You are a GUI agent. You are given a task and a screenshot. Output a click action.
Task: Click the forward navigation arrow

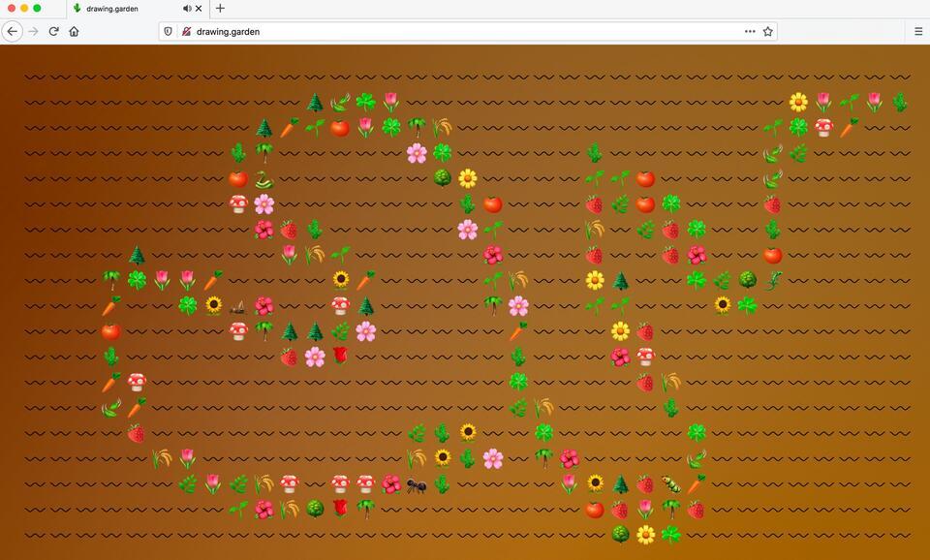point(33,31)
